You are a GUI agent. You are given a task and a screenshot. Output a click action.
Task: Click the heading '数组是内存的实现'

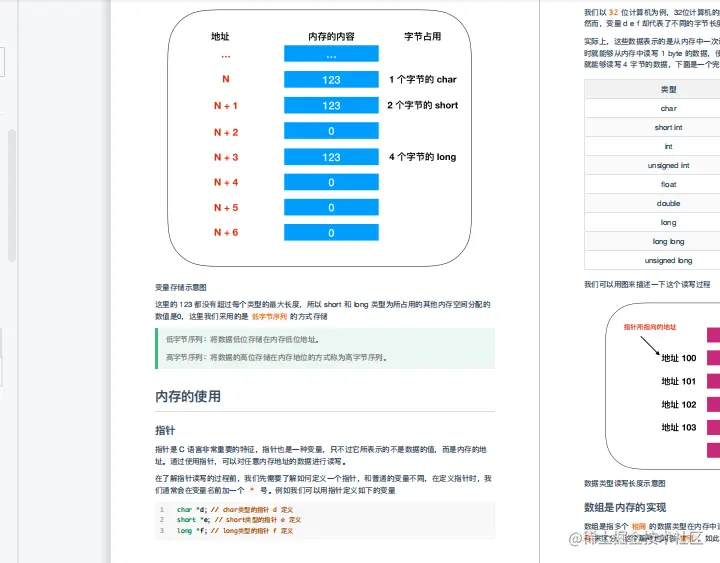(x=625, y=507)
